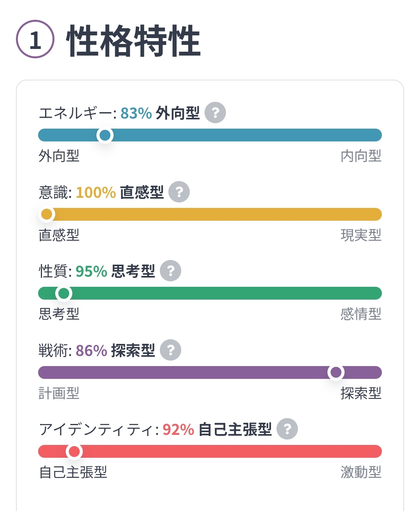Screen dimensions: 420x511
Task: Open the 性質 help question mark icon
Action: 170,271
